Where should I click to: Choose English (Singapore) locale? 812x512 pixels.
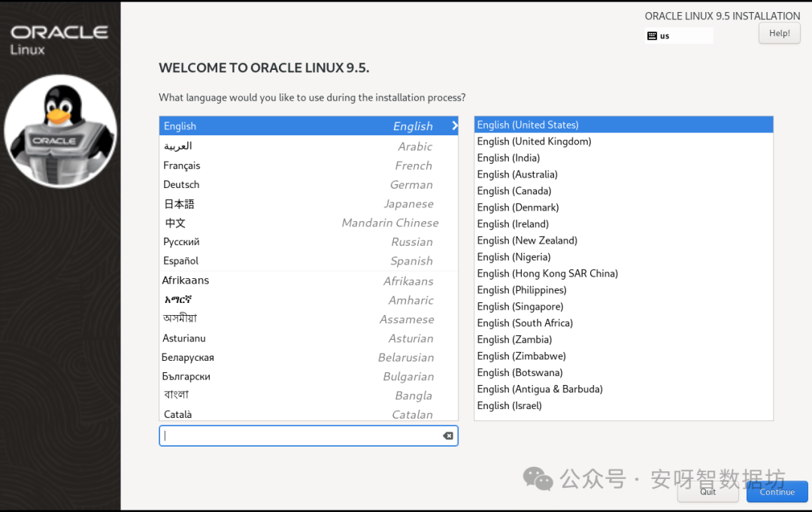click(x=623, y=307)
